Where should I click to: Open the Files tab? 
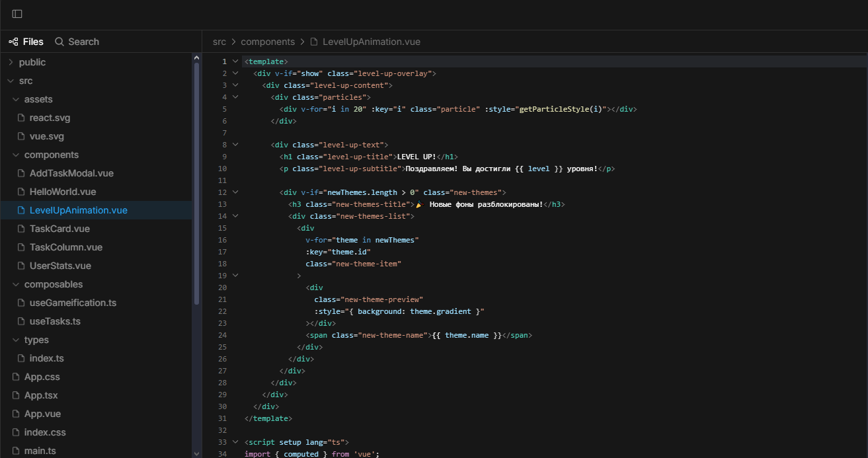tap(26, 42)
